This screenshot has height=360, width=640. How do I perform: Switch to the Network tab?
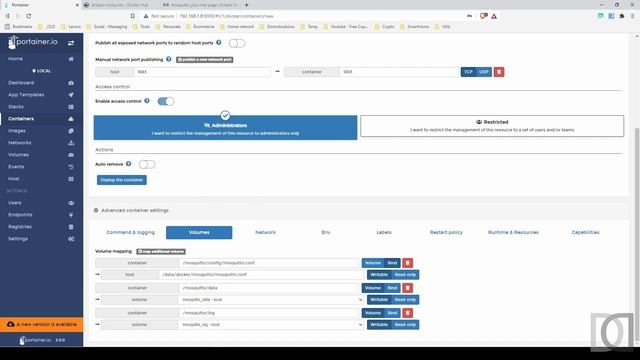click(x=265, y=233)
